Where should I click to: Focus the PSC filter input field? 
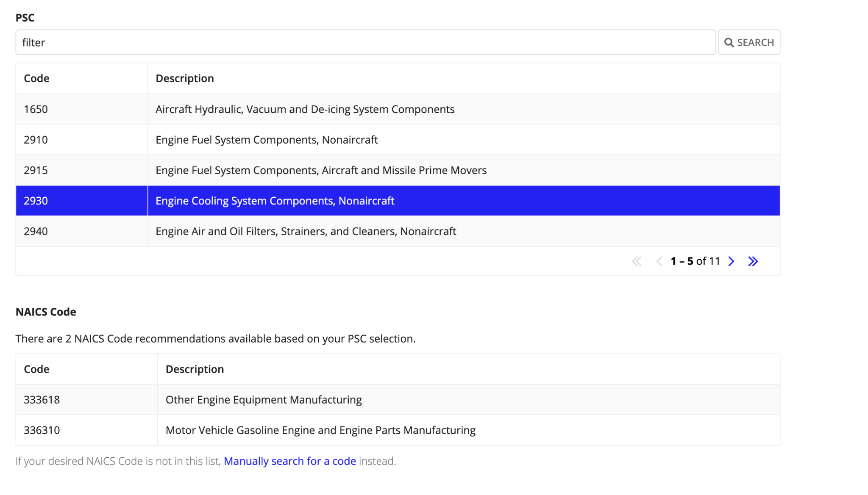tap(365, 42)
